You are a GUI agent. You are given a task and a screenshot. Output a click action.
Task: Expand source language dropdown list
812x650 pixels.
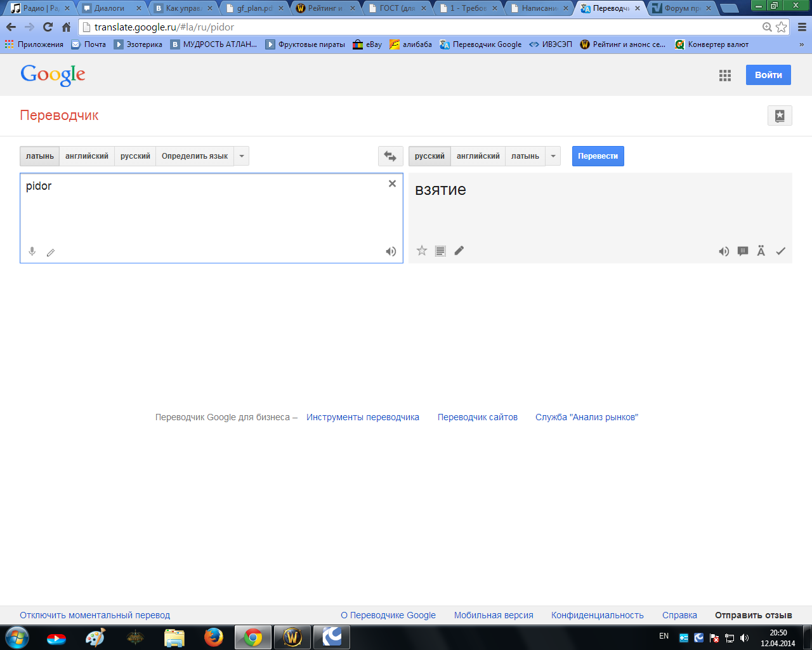(242, 156)
